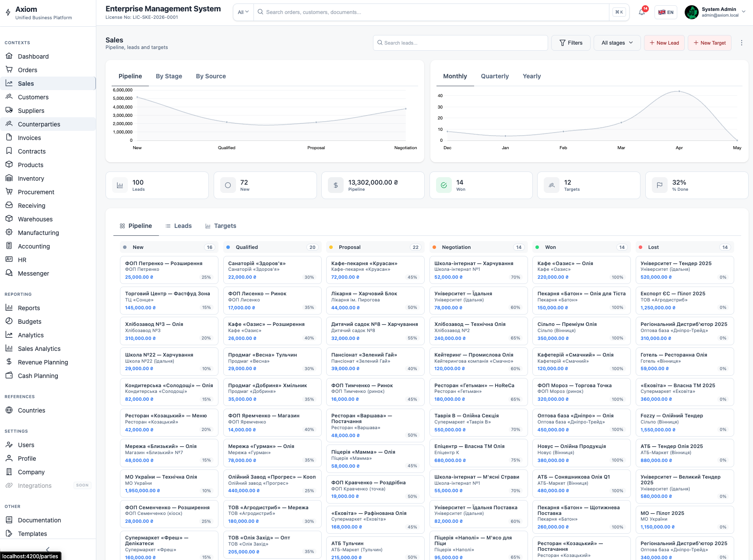This screenshot has height=560, width=753.
Task: Open the Санаторій «Здоров'я» lead card
Action: pyautogui.click(x=272, y=270)
